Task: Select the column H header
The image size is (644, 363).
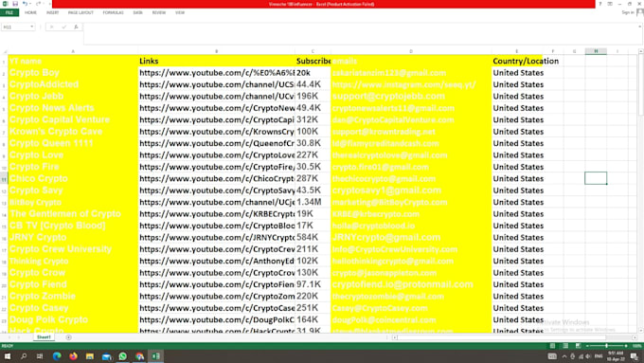Action: 596,51
